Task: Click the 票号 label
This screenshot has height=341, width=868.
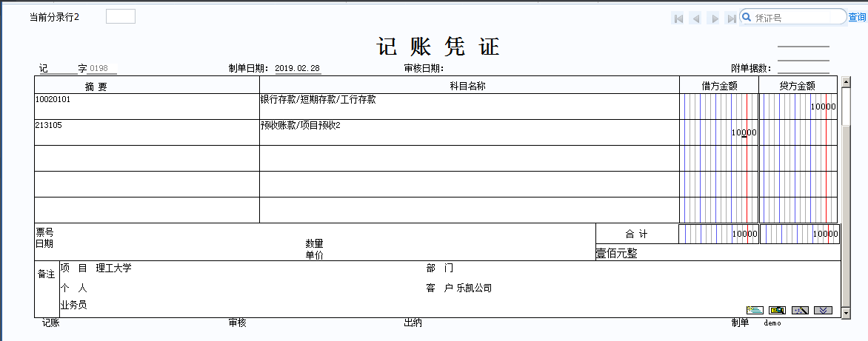Action: point(45,233)
